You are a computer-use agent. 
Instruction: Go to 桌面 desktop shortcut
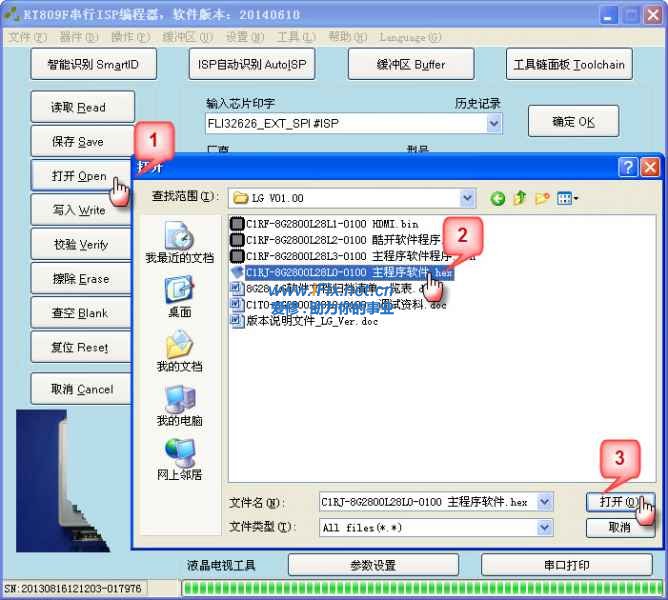click(x=179, y=297)
